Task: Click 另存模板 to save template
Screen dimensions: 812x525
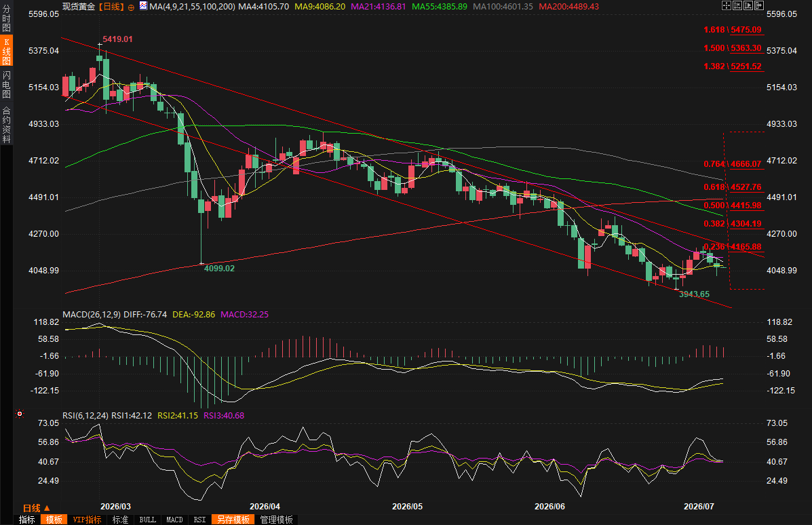Action: coord(233,520)
